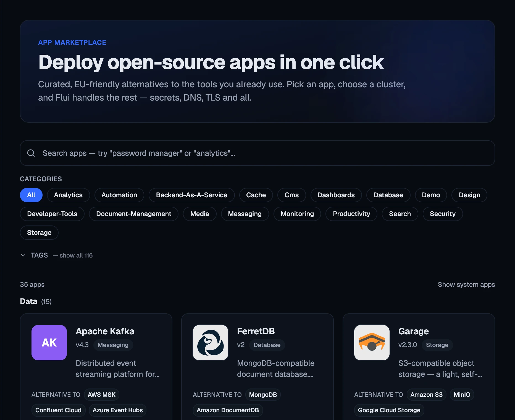The width and height of the screenshot is (515, 420).
Task: Select the Garage app logo
Action: coord(372,343)
